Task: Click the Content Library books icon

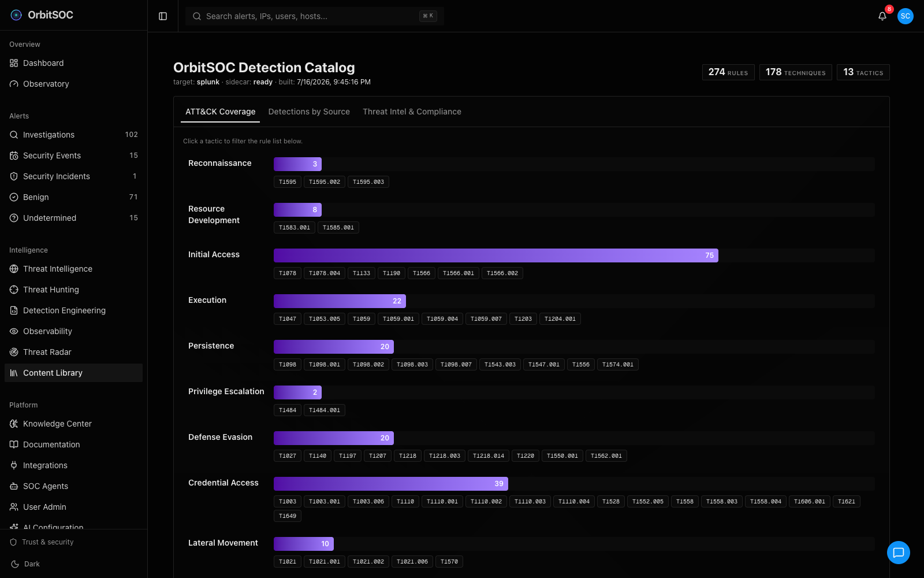Action: (14, 373)
